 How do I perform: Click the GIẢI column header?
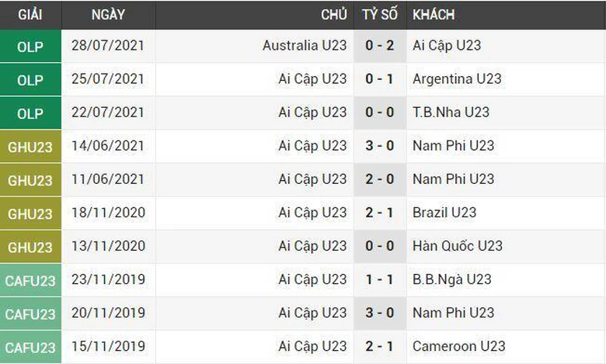(30, 15)
